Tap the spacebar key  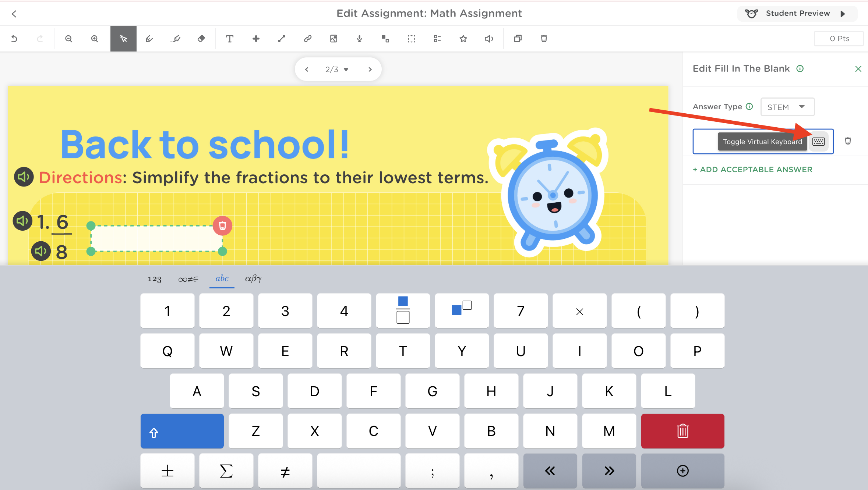pyautogui.click(x=359, y=471)
